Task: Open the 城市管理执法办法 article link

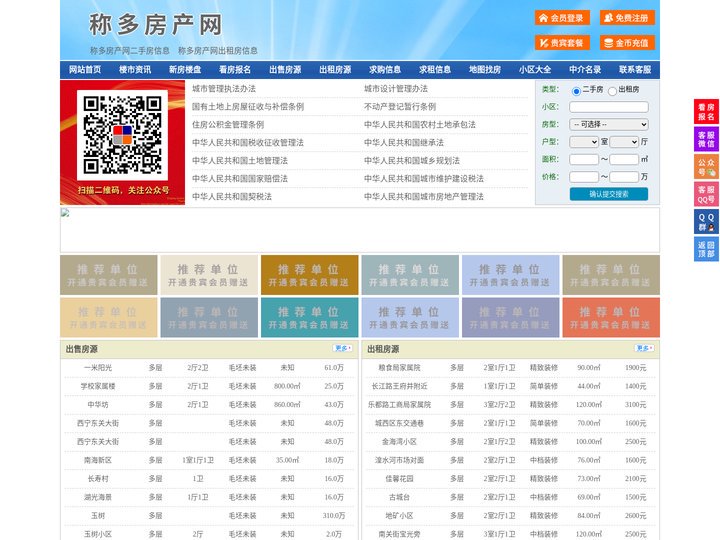Action: pos(224,89)
